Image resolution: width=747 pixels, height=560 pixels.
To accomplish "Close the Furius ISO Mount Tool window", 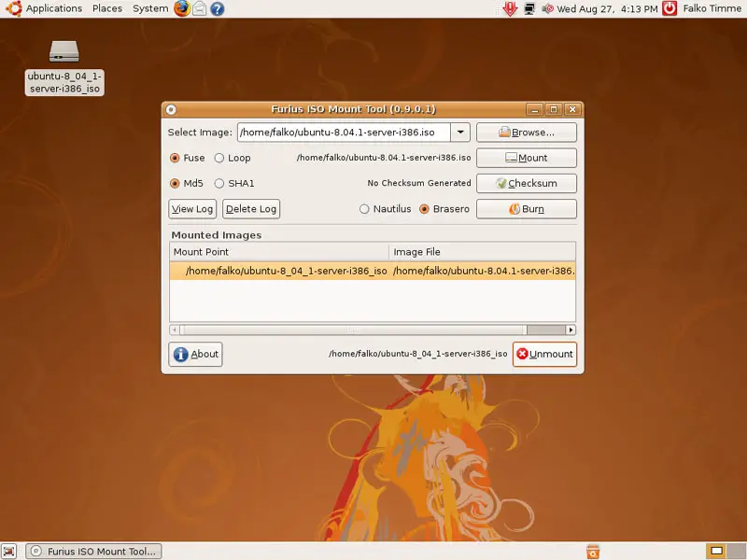I will (572, 109).
